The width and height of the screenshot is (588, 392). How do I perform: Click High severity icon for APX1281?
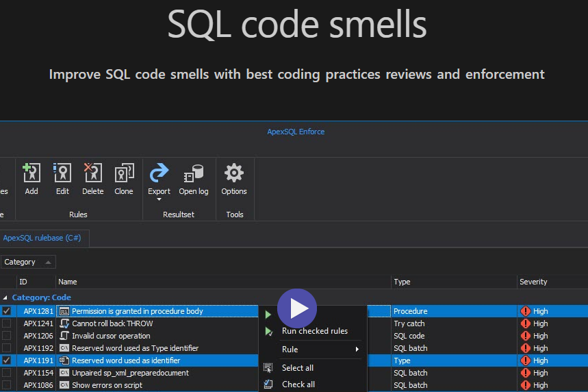tap(526, 311)
